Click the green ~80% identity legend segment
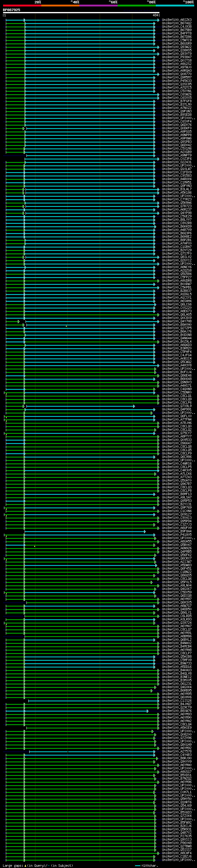The height and width of the screenshot is (868, 197). pyautogui.click(x=137, y=6)
